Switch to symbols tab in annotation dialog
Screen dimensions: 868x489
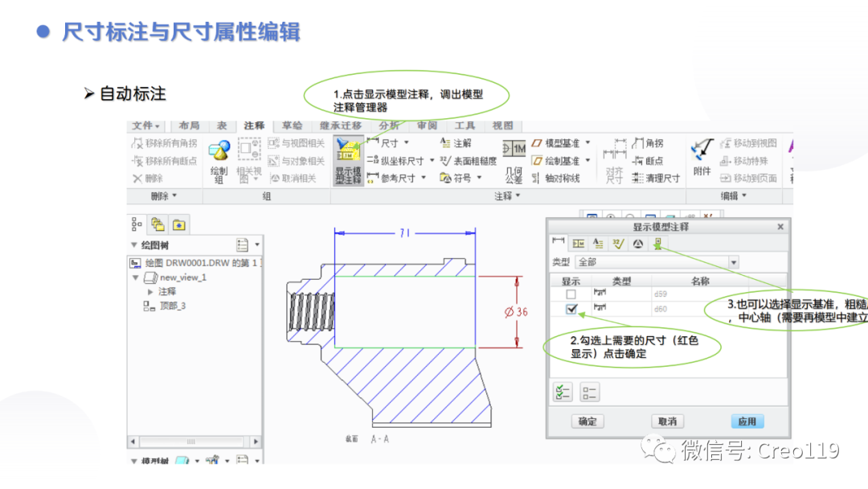(637, 243)
